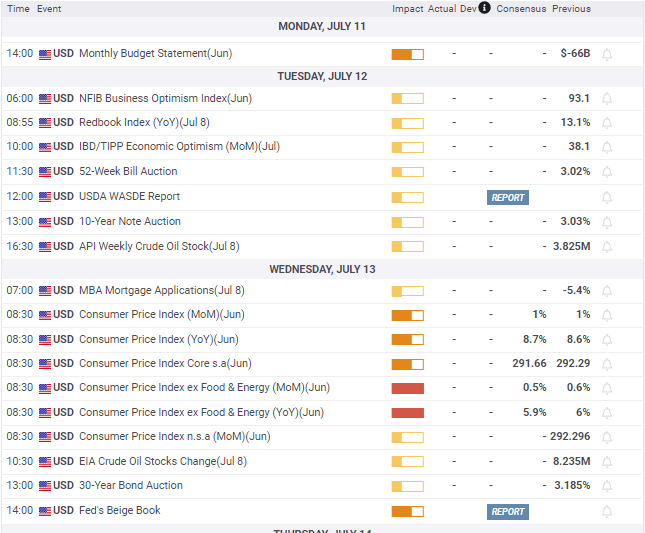Screen dimensions: 645x533
Task: Toggle alert bell for API Weekly Crude Oil Stock
Action: click(606, 246)
